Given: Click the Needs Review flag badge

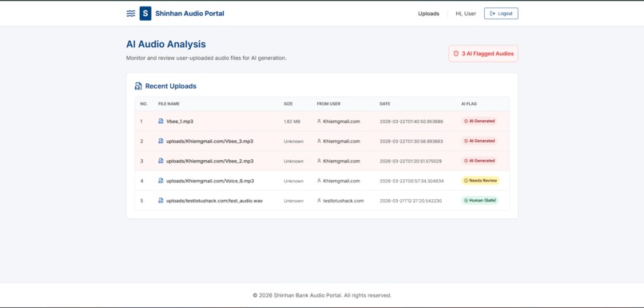Looking at the screenshot, I should [480, 181].
